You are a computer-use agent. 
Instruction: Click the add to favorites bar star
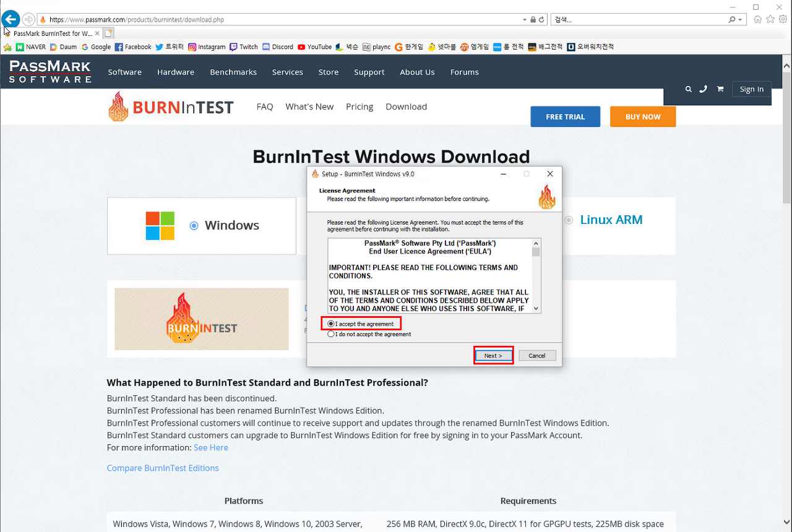[7, 47]
